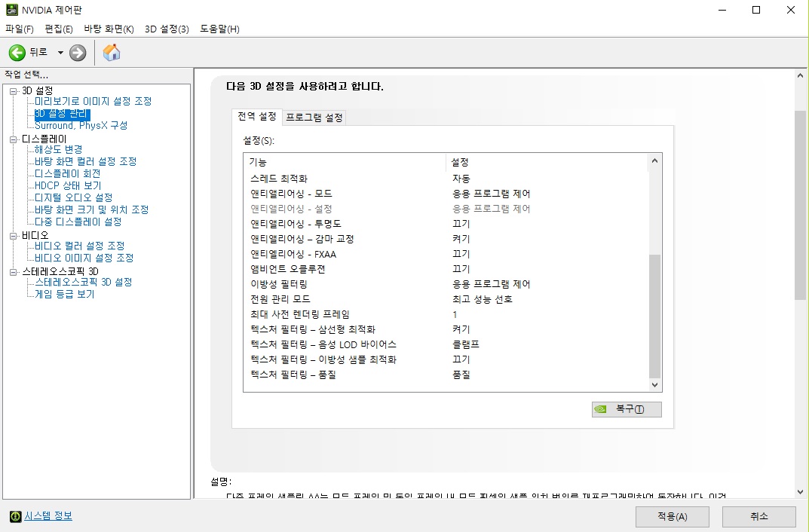Select 텍스처 필터링 – 품질 row
This screenshot has width=809, height=532.
click(446, 375)
